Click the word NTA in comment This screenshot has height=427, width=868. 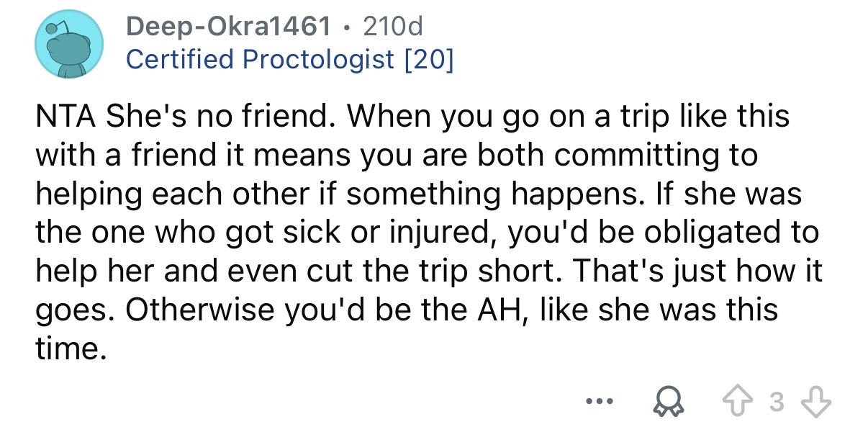66,117
